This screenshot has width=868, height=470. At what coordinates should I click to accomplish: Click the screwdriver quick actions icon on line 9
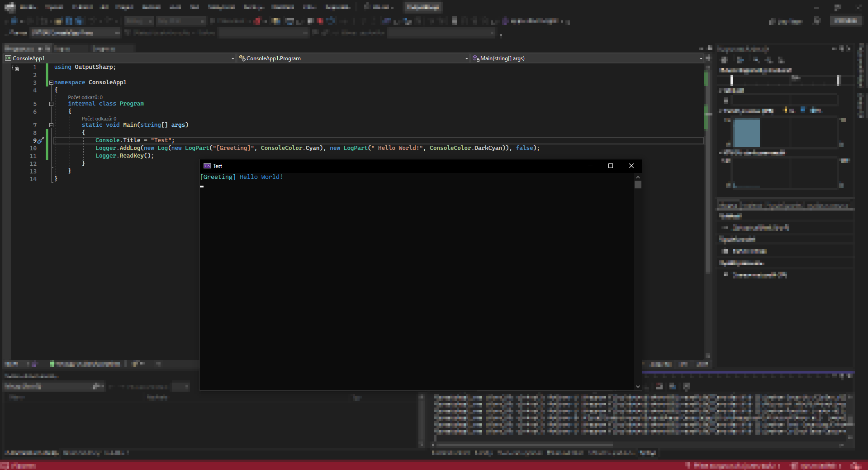41,140
